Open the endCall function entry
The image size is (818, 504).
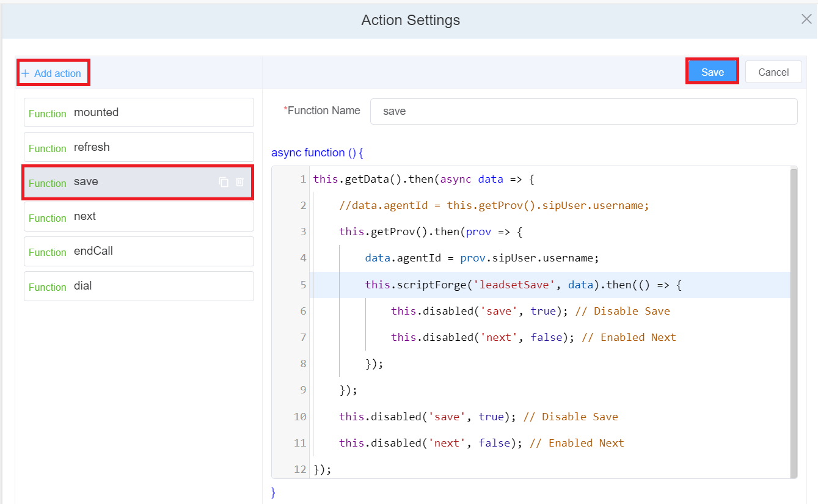pos(139,252)
